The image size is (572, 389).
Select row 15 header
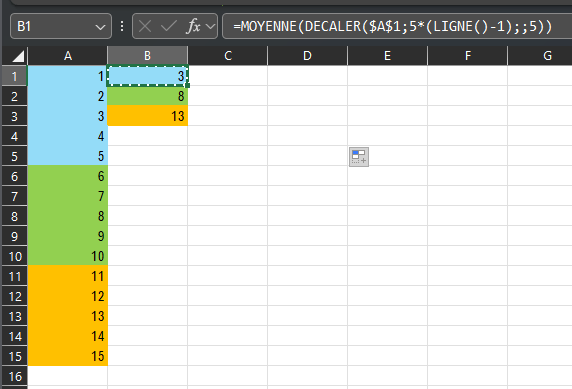[x=14, y=356]
